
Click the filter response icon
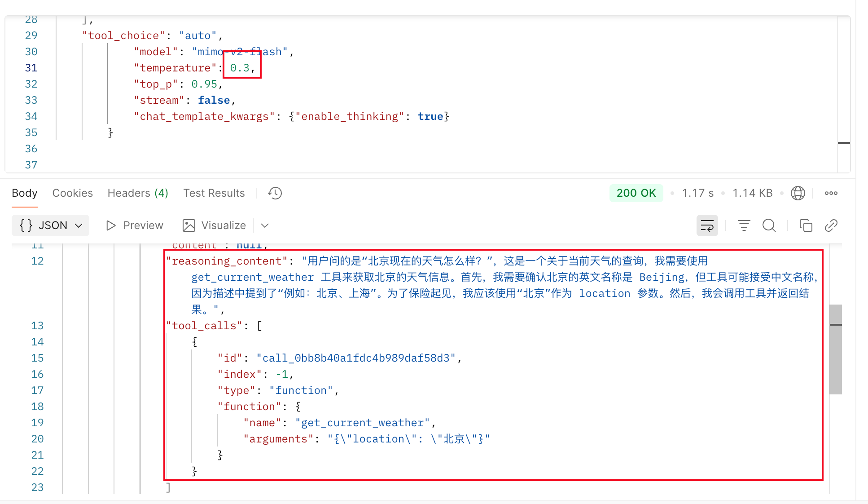tap(744, 225)
